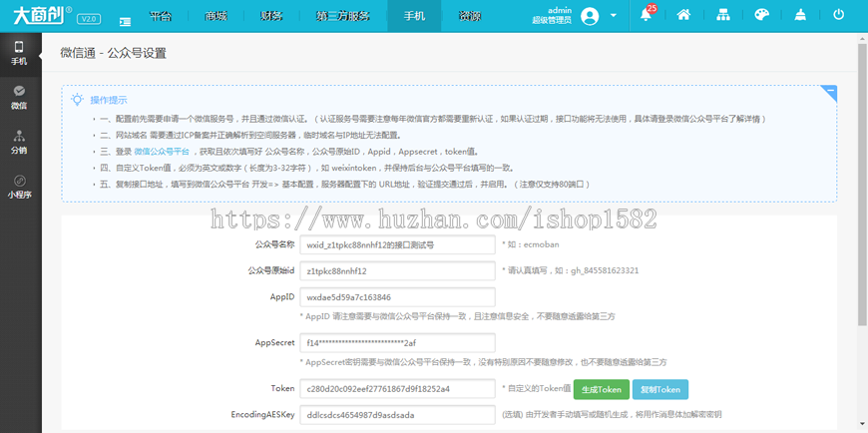This screenshot has height=433, width=868.
Task: Focus the EncodingAESKey input field
Action: [x=397, y=415]
